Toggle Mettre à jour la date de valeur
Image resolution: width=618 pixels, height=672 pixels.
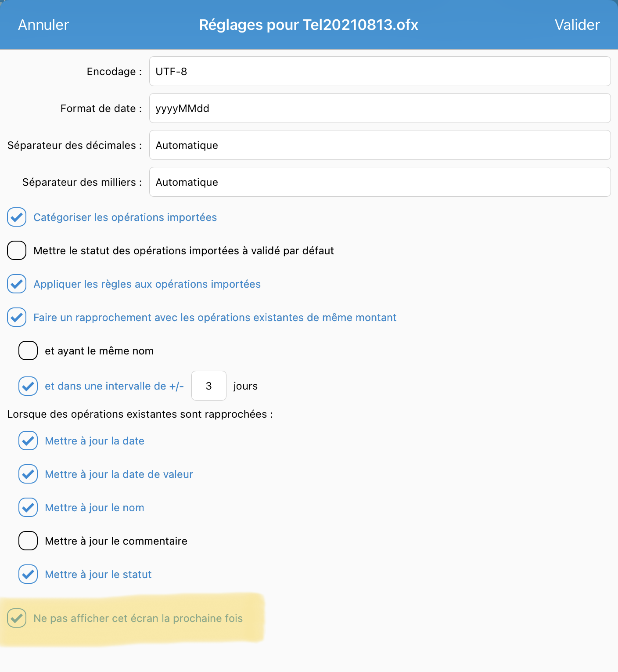click(28, 474)
